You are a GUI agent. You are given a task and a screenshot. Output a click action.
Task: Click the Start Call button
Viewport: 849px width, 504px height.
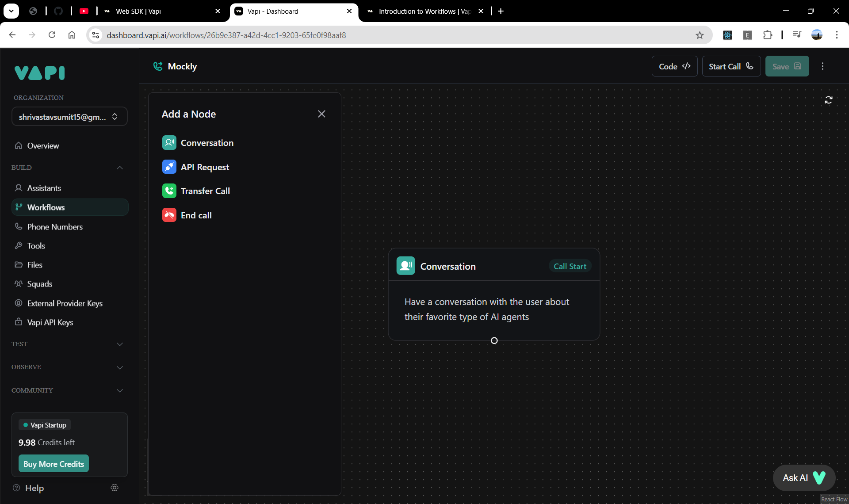[x=731, y=66]
